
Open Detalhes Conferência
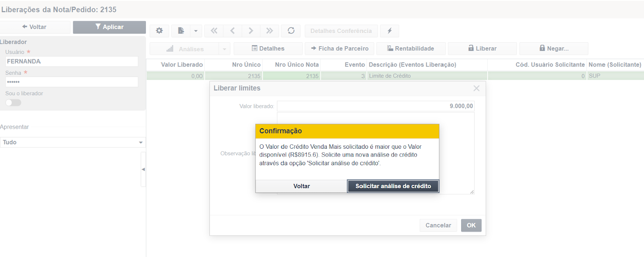(x=341, y=31)
